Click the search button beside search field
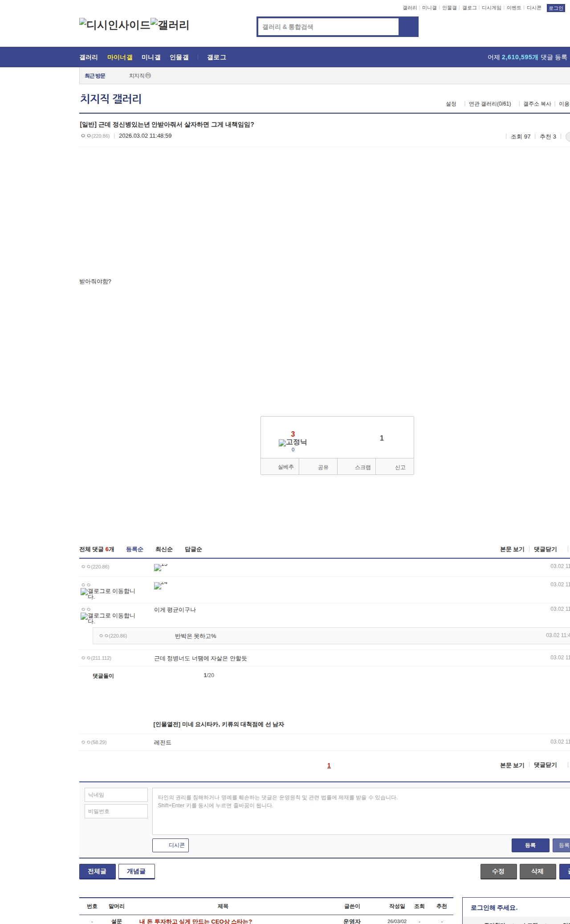Screen dimensions: 570x924 point(408,27)
